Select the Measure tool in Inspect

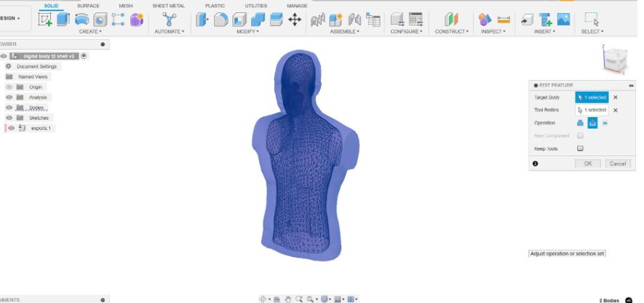504,20
